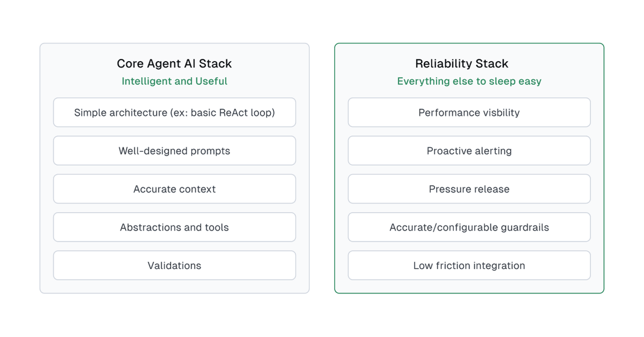644x337 pixels.
Task: Choose the Low friction integration box
Action: click(x=469, y=265)
